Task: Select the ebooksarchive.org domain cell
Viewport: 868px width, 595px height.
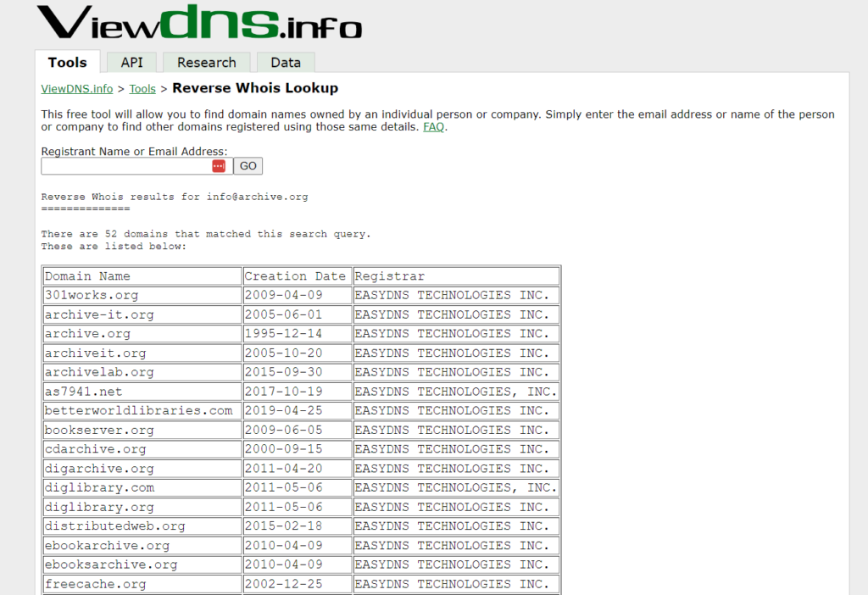Action: (x=142, y=564)
